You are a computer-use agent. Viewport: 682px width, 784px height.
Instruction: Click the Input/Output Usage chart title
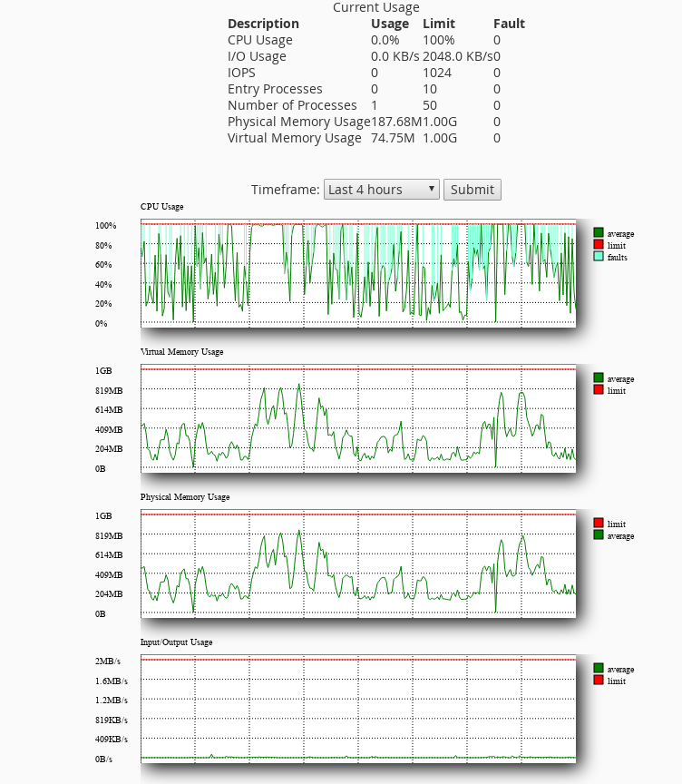click(176, 642)
